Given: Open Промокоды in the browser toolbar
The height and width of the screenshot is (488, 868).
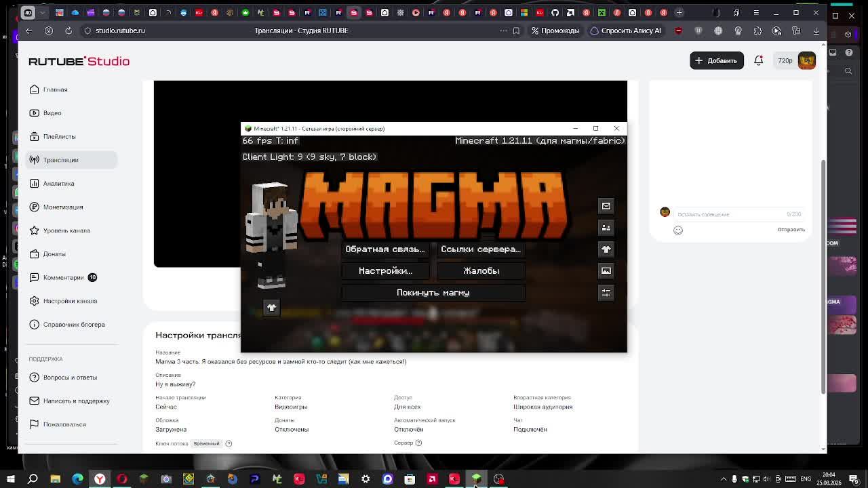Looking at the screenshot, I should [555, 30].
